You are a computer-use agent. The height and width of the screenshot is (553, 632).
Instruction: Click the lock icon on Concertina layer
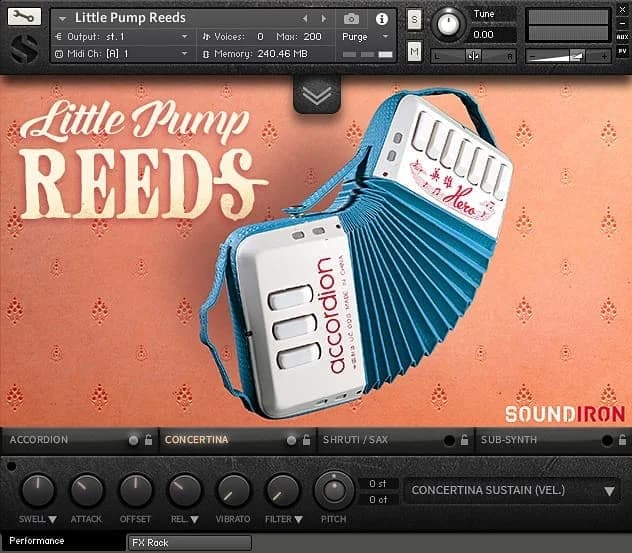[305, 440]
